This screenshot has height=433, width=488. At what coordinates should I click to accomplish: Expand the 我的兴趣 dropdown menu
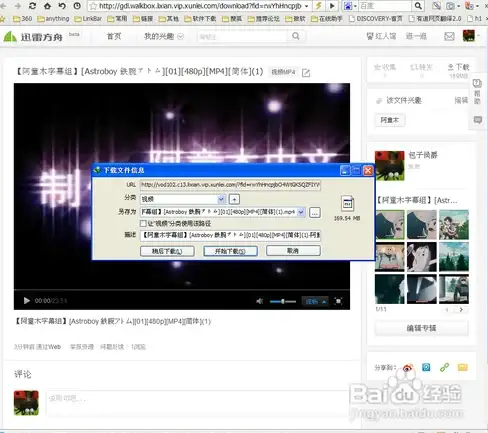164,36
